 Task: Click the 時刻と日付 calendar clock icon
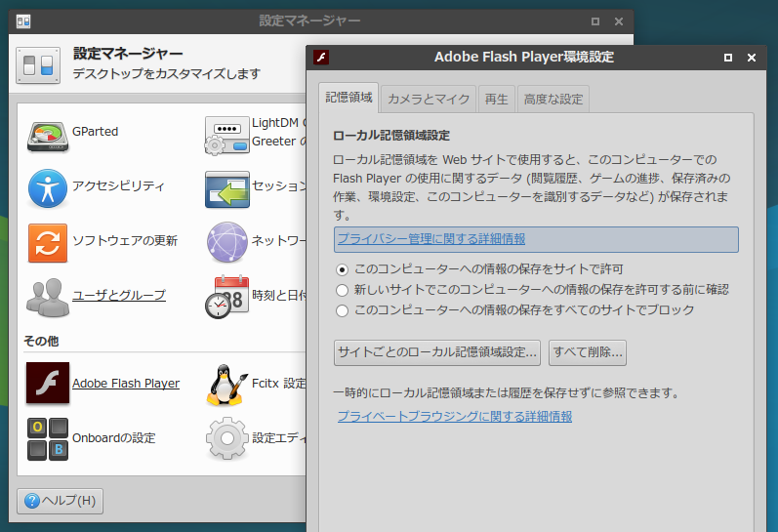(x=227, y=298)
